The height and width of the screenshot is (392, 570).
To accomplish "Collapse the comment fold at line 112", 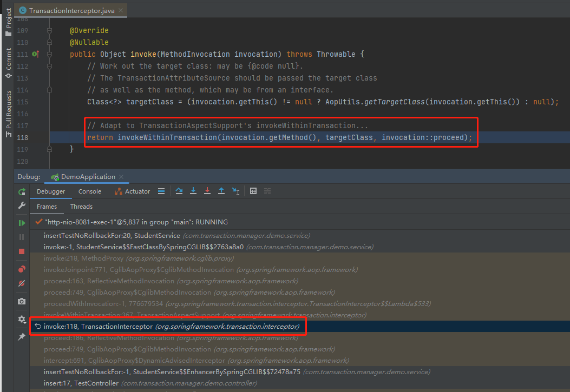I will point(49,66).
